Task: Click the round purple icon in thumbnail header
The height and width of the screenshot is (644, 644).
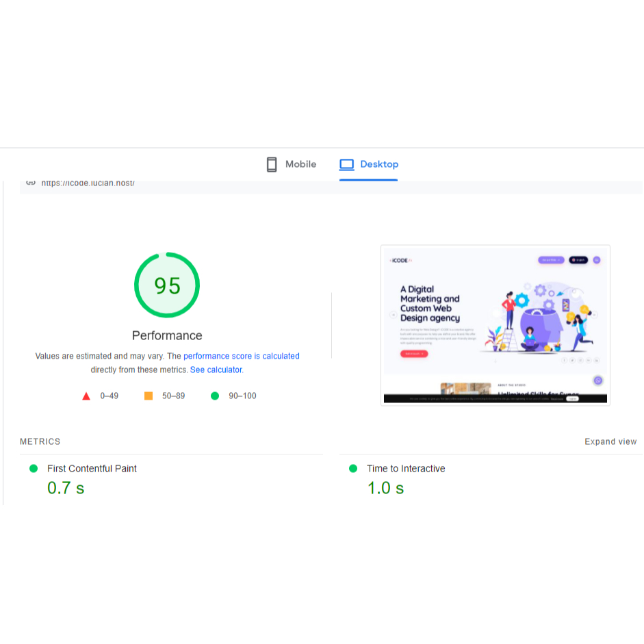Action: click(x=597, y=260)
